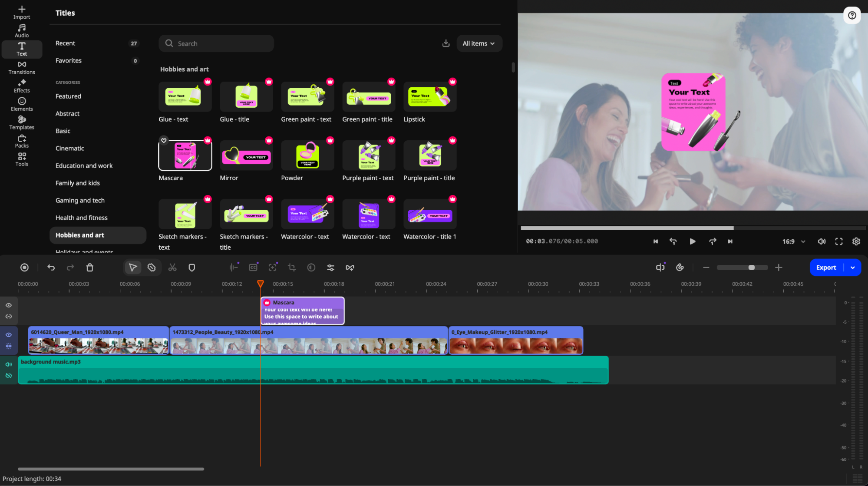Open the Transitions sidebar section

[x=22, y=68]
